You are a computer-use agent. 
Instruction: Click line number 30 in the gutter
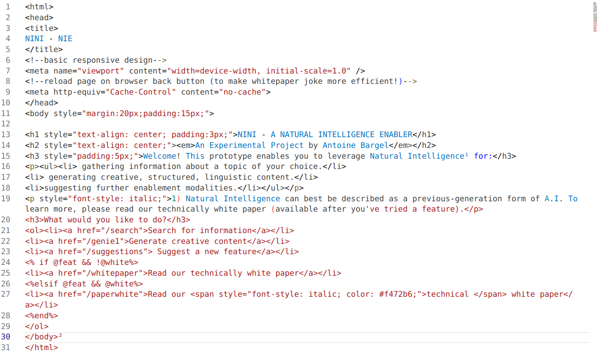(5, 337)
